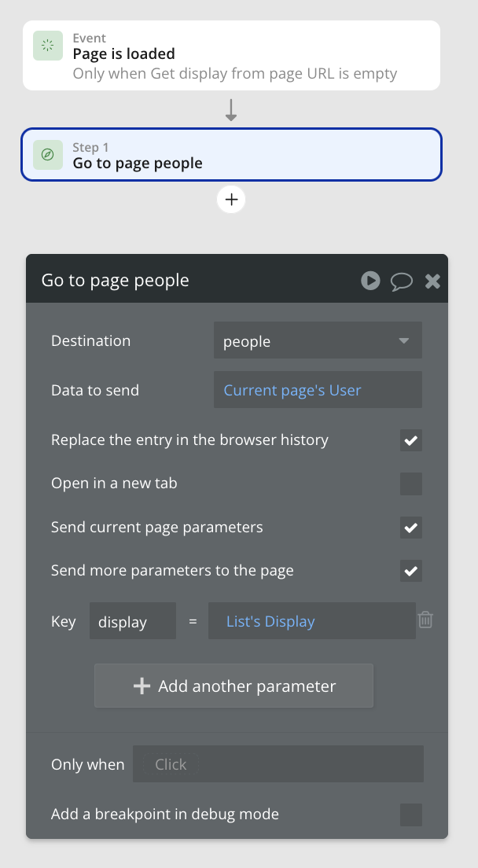
Task: Edit the List's Display value expression
Action: (x=311, y=621)
